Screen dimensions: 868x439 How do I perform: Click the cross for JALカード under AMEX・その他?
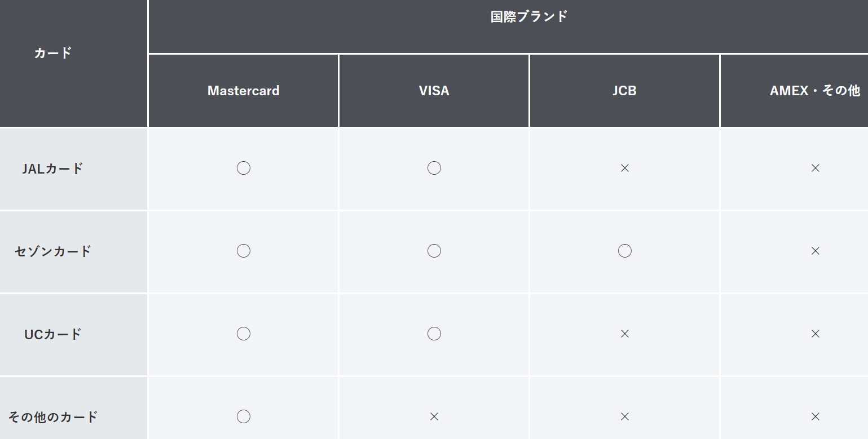coord(815,168)
